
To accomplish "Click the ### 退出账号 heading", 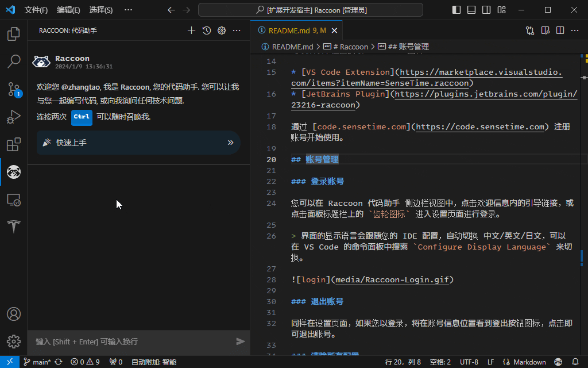I will (318, 301).
